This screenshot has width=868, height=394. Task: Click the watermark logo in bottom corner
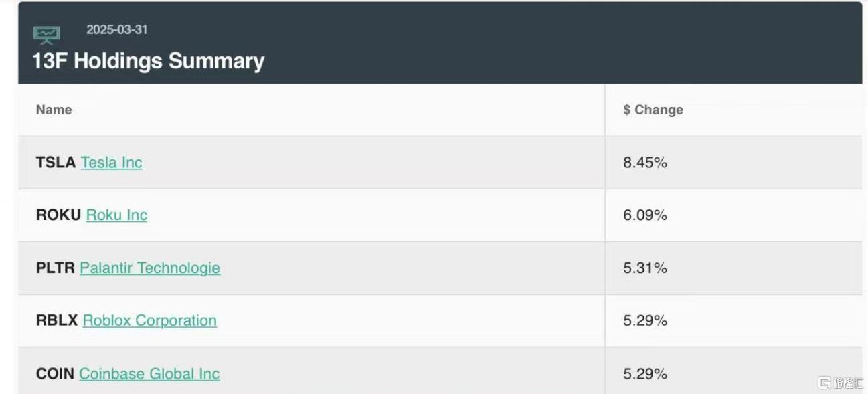coord(841,383)
